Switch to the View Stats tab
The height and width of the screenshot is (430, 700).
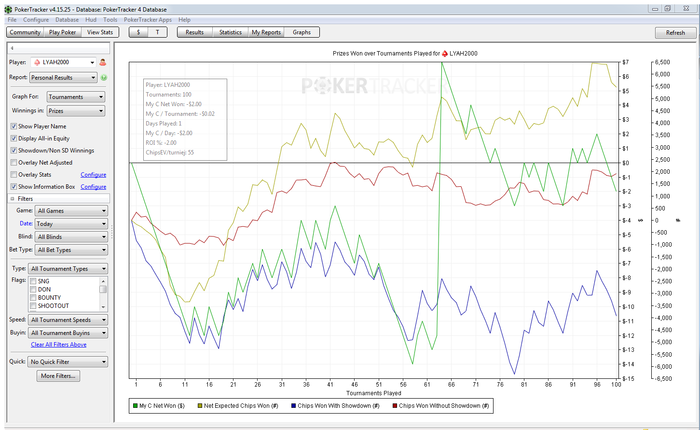coord(100,33)
